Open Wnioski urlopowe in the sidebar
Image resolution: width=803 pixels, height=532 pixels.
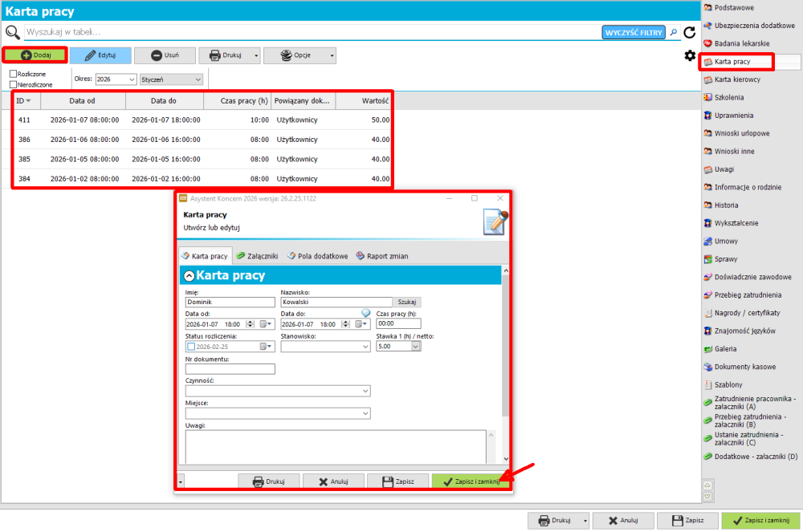pos(741,133)
